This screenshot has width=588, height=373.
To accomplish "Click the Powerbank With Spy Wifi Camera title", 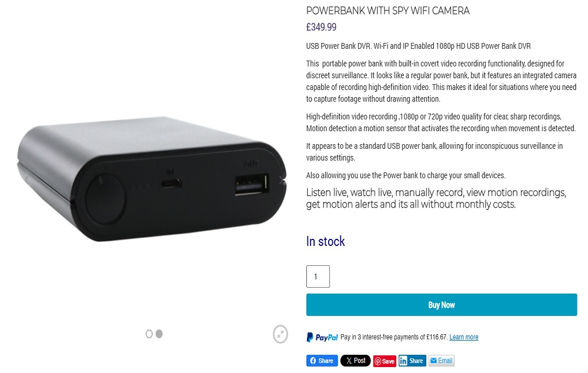I will click(387, 11).
